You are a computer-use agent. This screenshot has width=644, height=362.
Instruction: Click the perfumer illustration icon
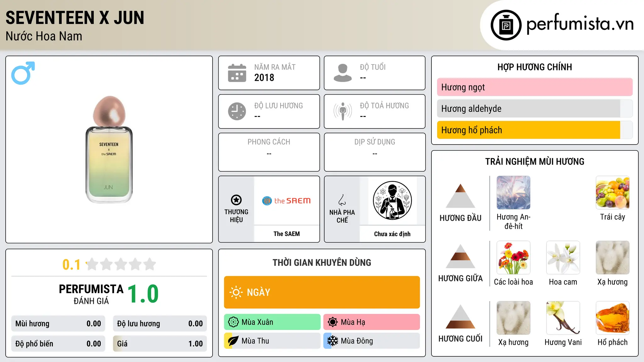(x=392, y=200)
